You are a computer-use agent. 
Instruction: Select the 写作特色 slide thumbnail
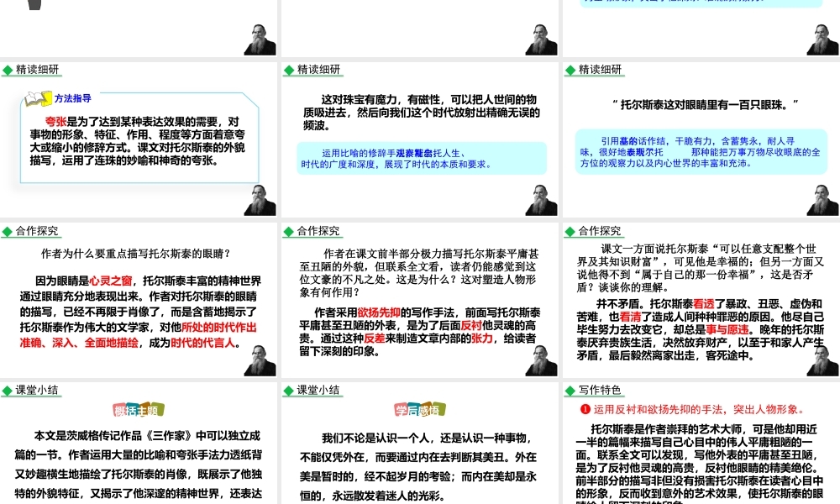click(x=701, y=443)
